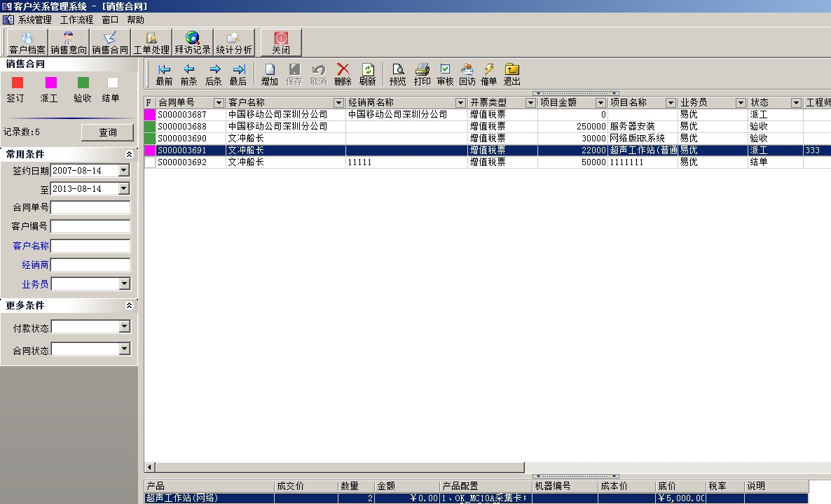Click the 打印 icon to print
Viewport: 831px width, 504px height.
point(421,73)
